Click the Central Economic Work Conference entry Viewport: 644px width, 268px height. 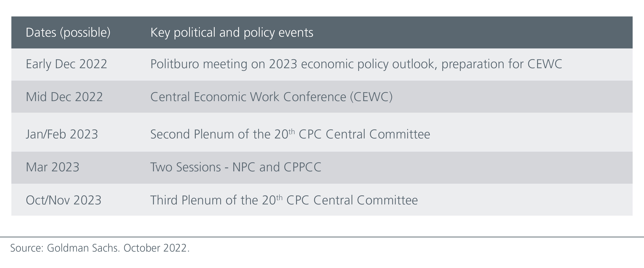[271, 97]
